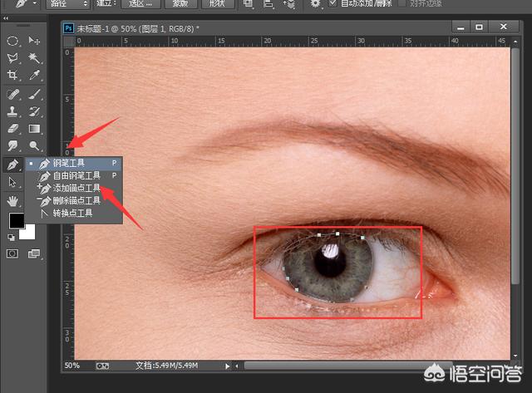Viewport: 532px width, 393px height.
Task: Select the Eyedropper tool
Action: (34, 76)
